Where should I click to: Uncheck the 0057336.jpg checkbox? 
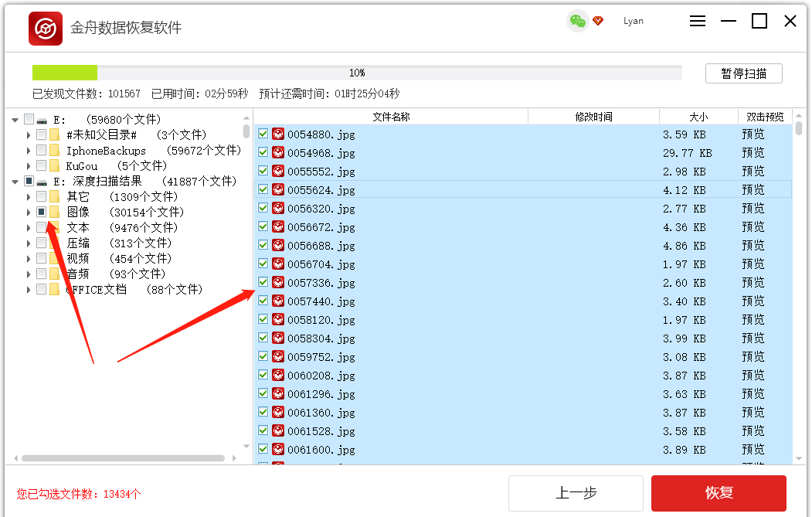[263, 282]
